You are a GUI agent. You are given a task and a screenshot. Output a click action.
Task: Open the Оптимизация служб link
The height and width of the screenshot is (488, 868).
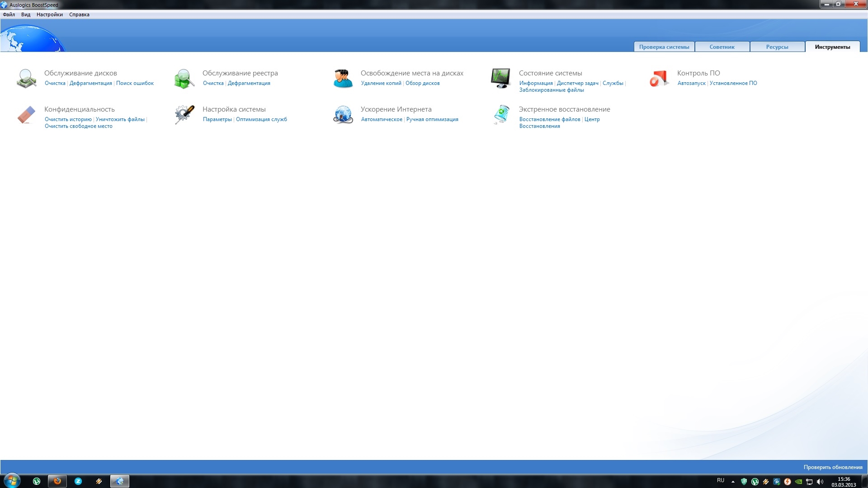click(261, 119)
